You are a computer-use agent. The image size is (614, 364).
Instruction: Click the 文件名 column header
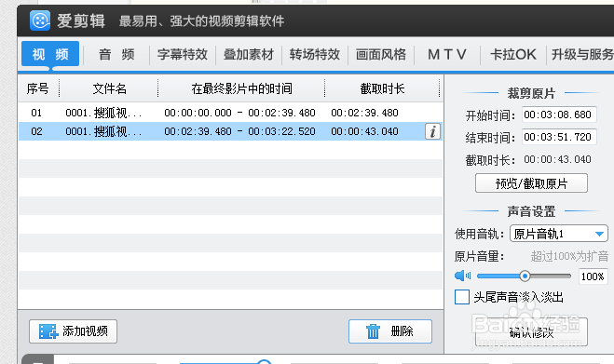pyautogui.click(x=109, y=88)
